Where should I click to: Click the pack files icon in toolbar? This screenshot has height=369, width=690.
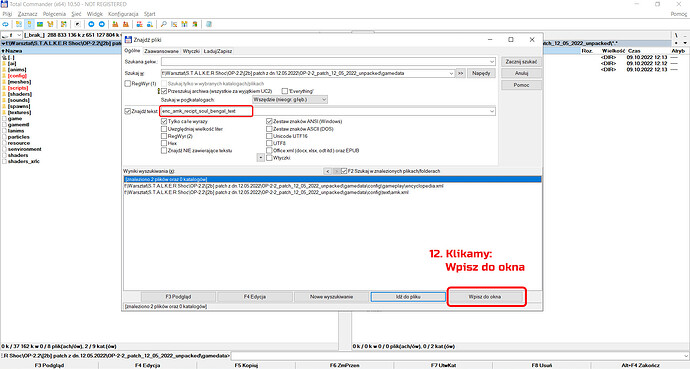click(115, 24)
